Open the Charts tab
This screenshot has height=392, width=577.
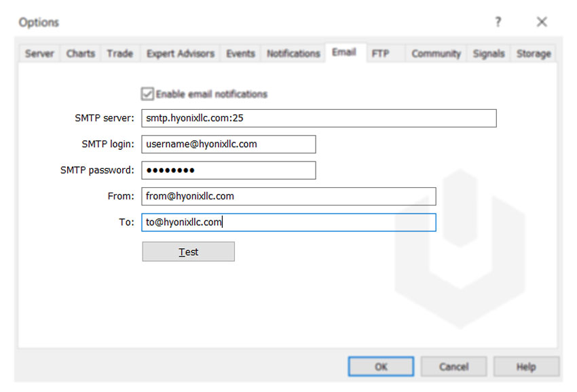coord(80,54)
